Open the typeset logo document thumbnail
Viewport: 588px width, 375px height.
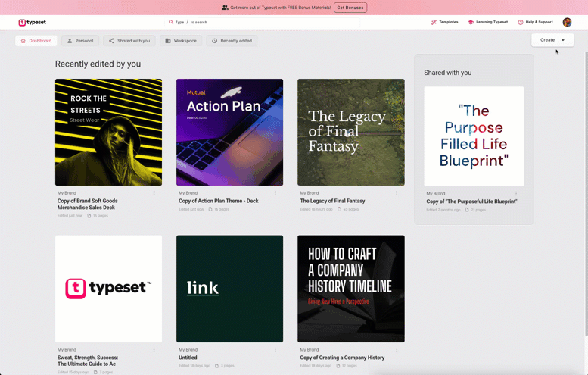pyautogui.click(x=109, y=289)
